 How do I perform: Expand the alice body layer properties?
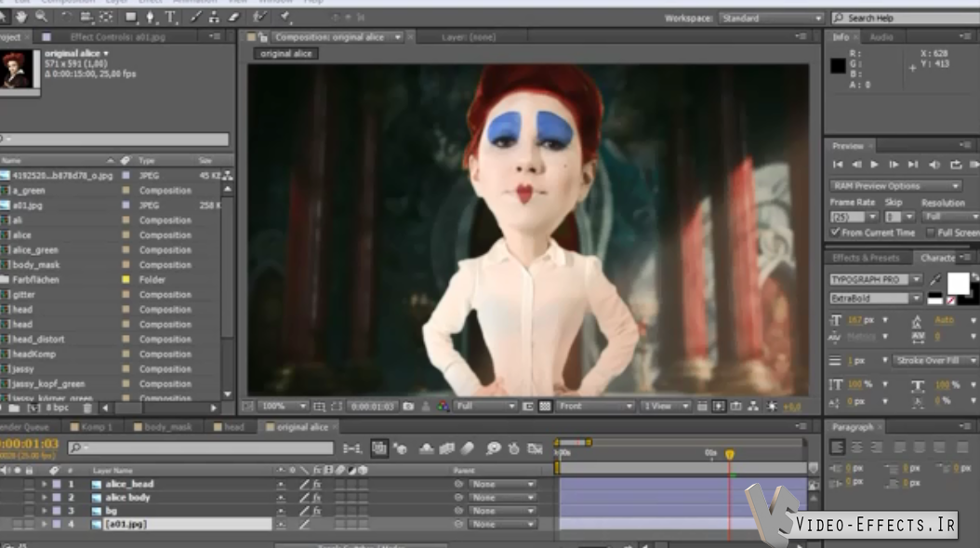coord(44,498)
